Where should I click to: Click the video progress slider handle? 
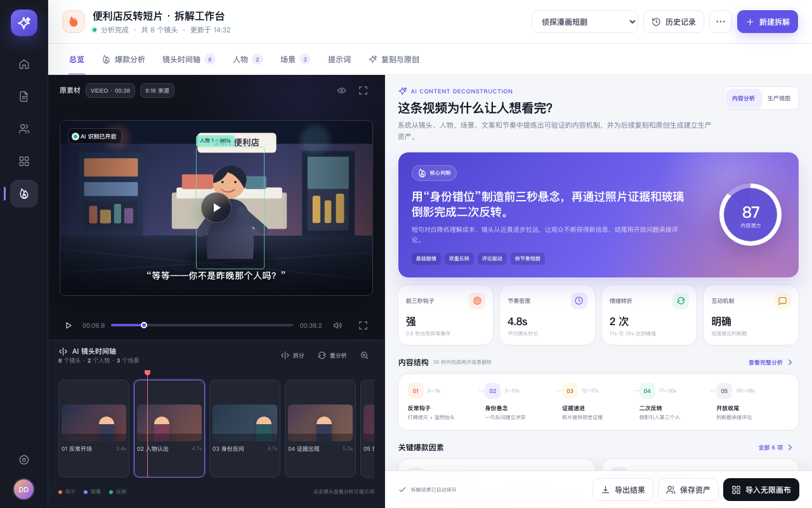[x=144, y=325]
